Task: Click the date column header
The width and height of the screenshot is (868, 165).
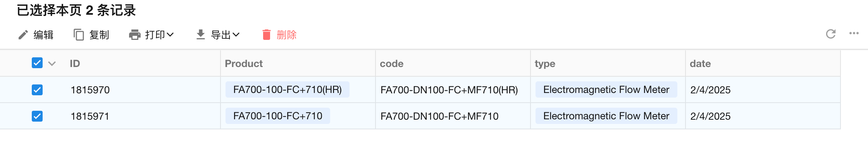Action: click(700, 64)
